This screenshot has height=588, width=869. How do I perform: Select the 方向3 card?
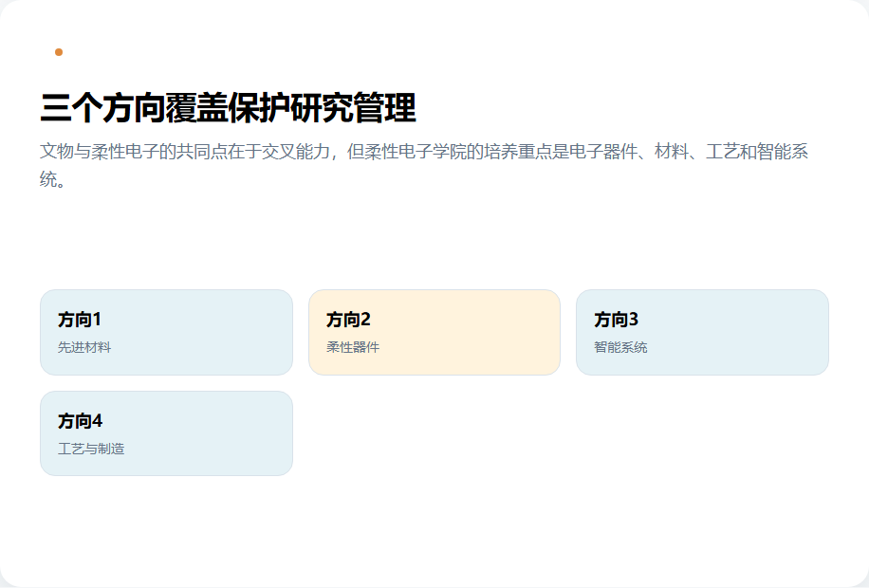tap(702, 333)
